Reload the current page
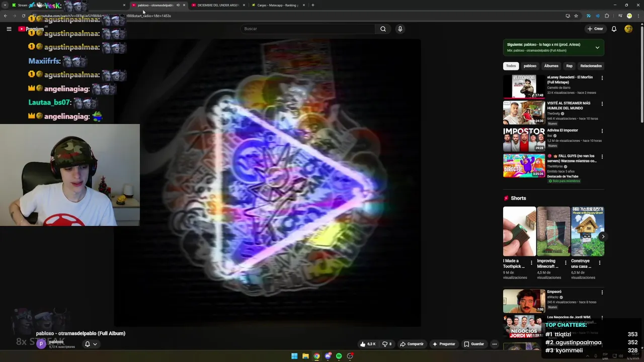The height and width of the screenshot is (362, 644). point(24,16)
